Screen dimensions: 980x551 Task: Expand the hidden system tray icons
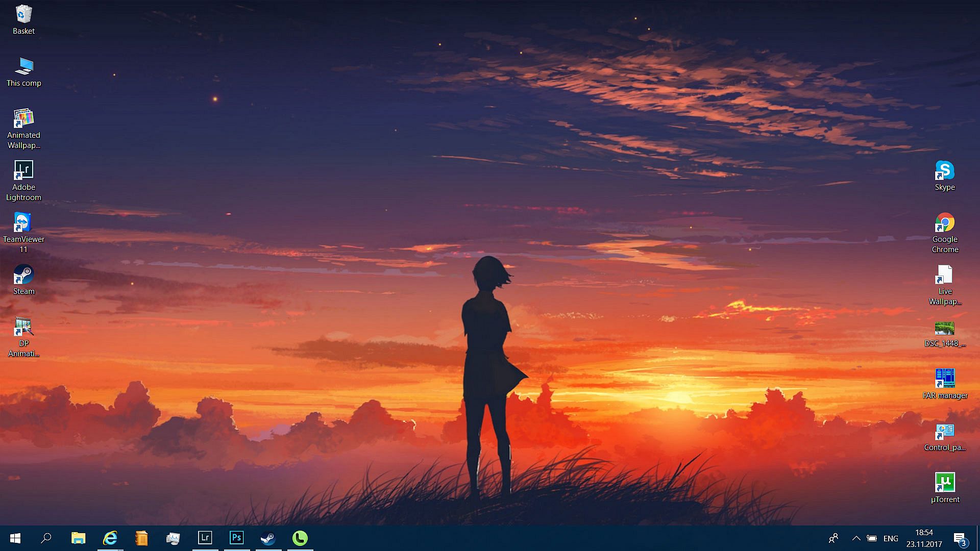click(x=856, y=538)
